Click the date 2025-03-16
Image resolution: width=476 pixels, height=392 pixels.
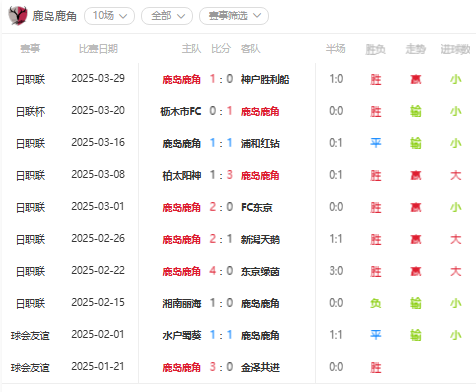point(98,143)
